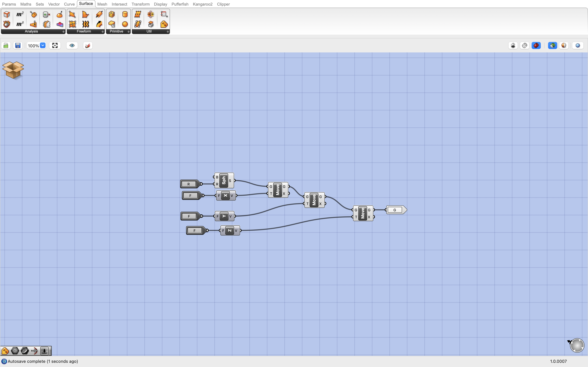Screen dimensions: 588x367
Task: Click the download/export icon in bottom-left widget bar
Action: 44,351
